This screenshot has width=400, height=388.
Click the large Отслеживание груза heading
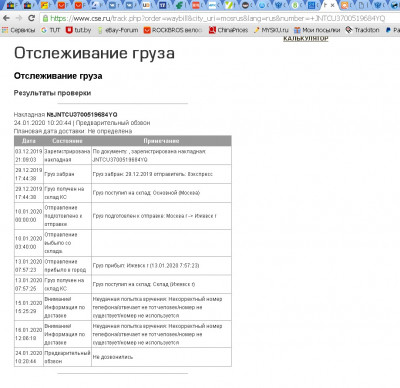pyautogui.click(x=94, y=53)
